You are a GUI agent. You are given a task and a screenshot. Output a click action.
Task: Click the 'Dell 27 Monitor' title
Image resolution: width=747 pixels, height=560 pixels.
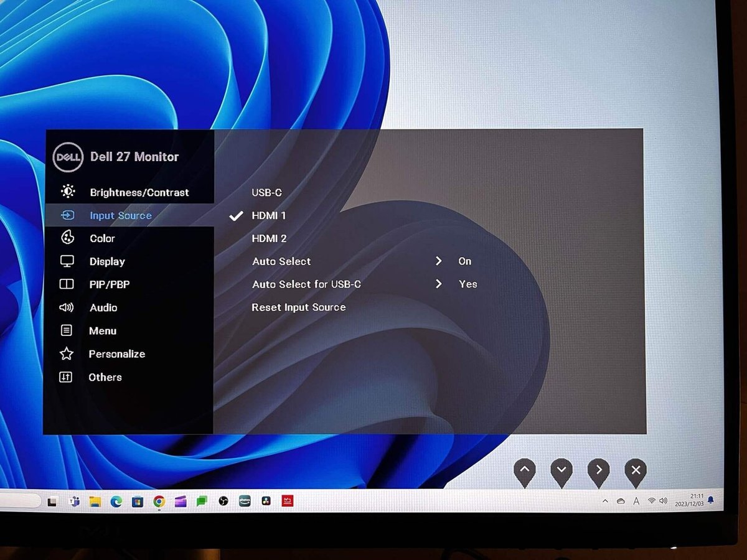click(x=134, y=157)
